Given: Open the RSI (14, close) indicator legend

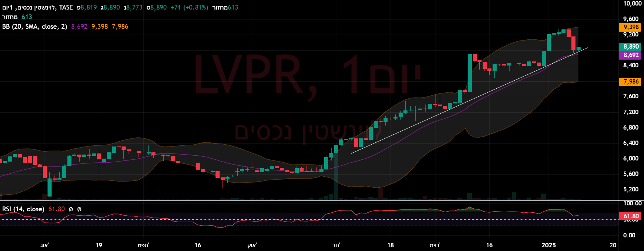Looking at the screenshot, I should (23, 209).
